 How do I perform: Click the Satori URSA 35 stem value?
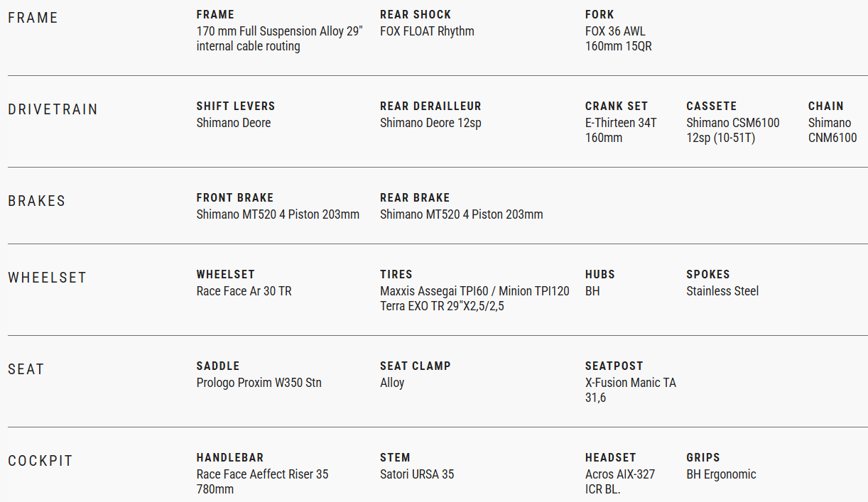[416, 474]
